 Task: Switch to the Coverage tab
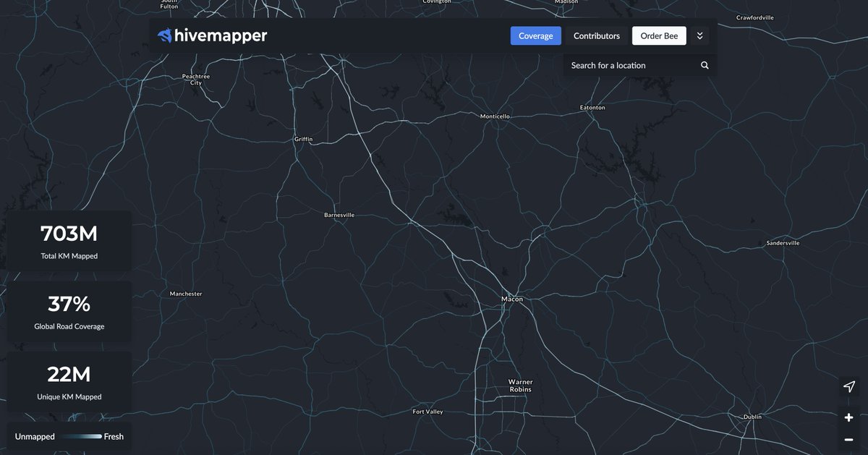tap(536, 35)
